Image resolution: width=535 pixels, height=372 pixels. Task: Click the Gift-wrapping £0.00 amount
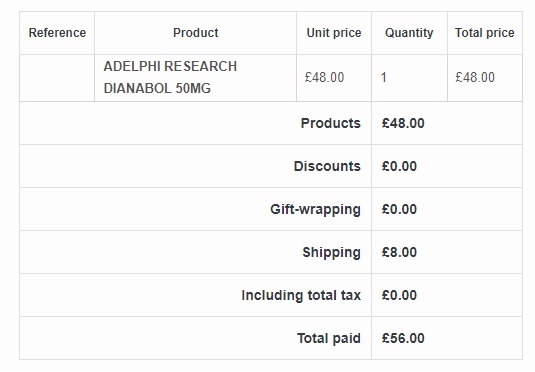click(399, 209)
